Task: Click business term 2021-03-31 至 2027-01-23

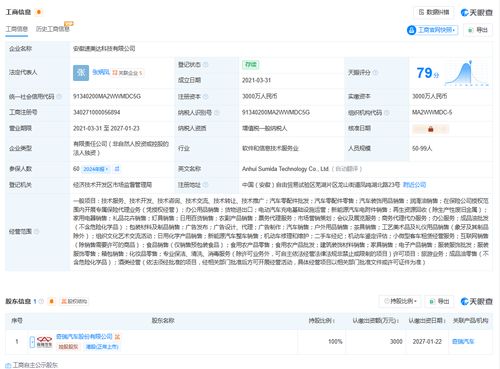Action: (x=106, y=128)
